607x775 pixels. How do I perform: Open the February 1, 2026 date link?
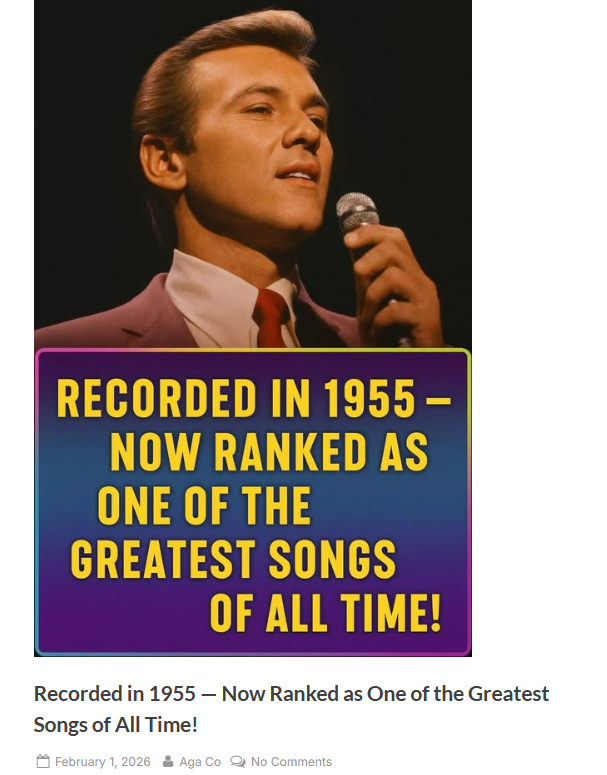(102, 762)
